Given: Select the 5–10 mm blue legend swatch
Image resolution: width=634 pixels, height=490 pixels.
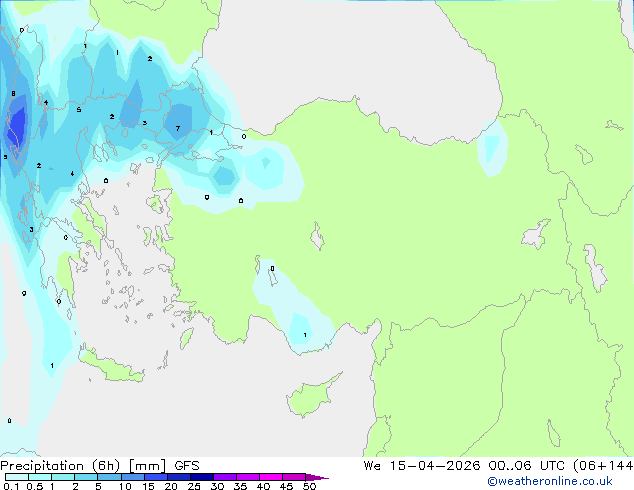Looking at the screenshot, I should click(110, 477).
